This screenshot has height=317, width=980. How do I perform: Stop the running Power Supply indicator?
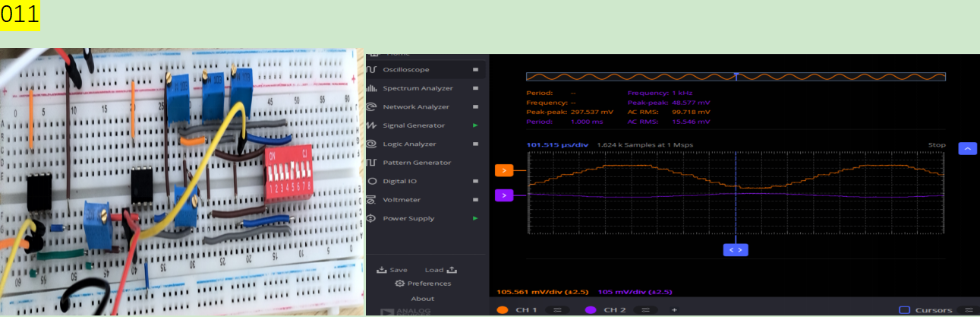tap(476, 219)
